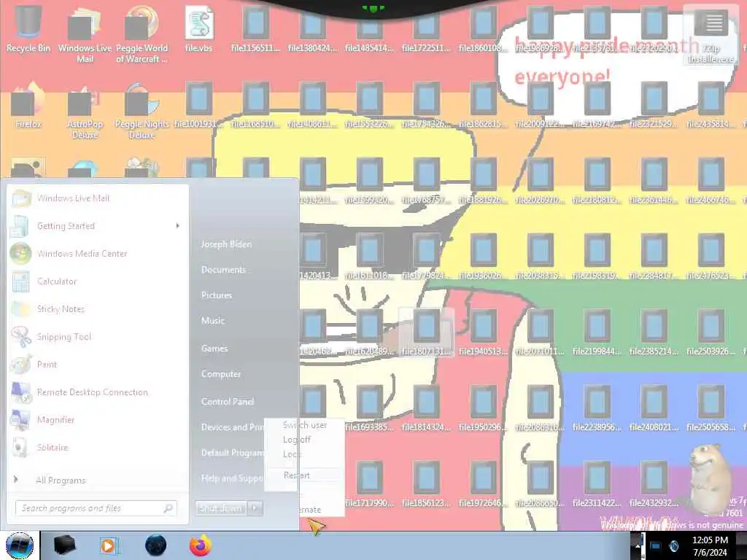Select the file2199844 desktop file
Screen dimensions: 747x560
597,332
